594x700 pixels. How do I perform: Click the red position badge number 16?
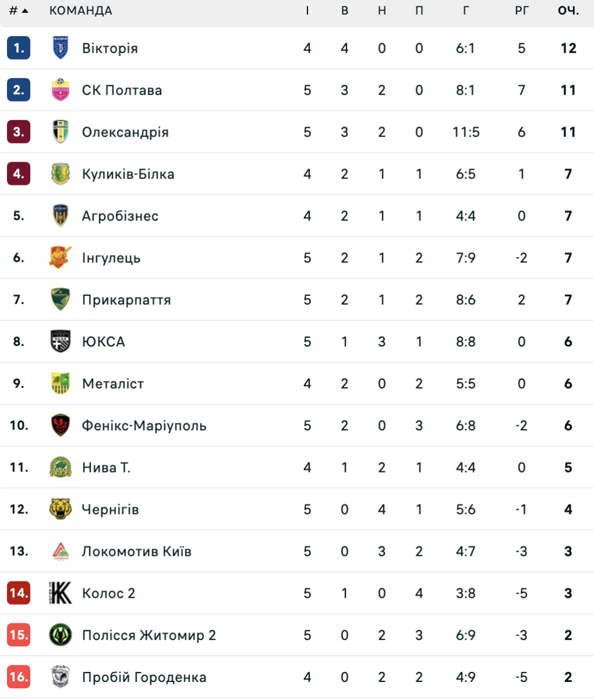pyautogui.click(x=19, y=677)
